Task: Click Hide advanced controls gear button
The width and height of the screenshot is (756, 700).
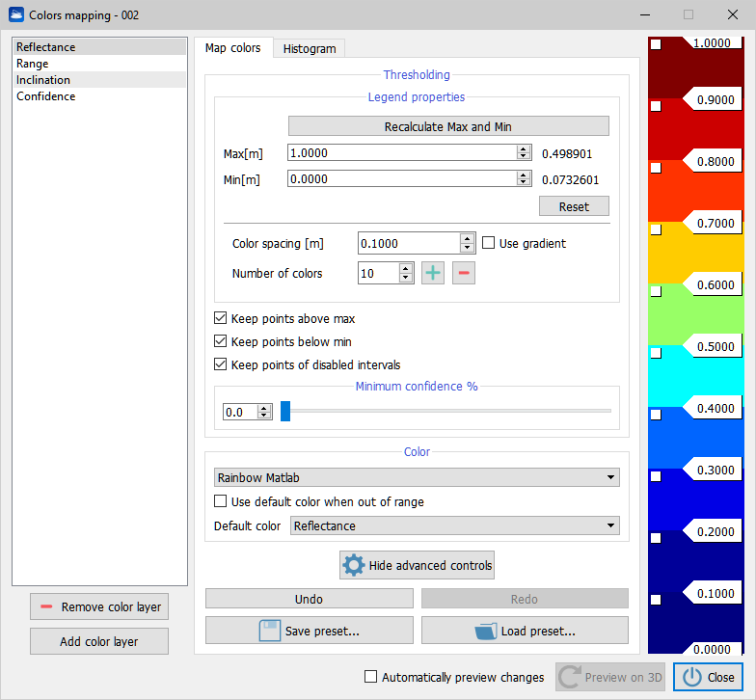Action: click(417, 566)
